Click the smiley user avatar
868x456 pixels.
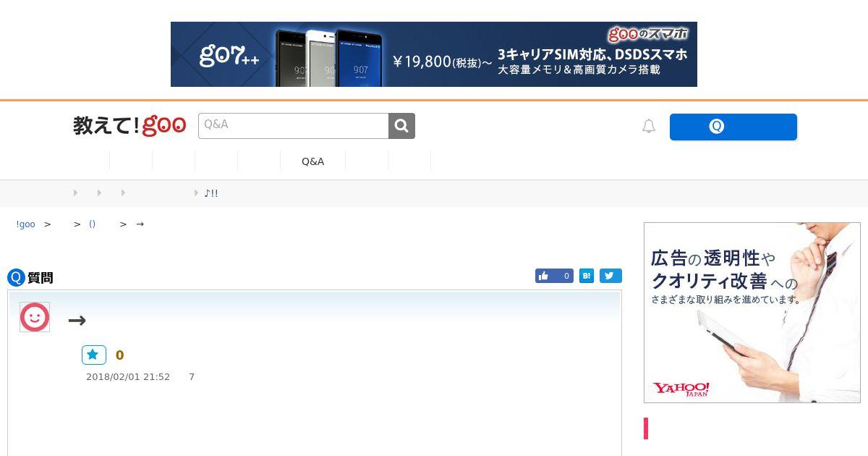coord(35,317)
